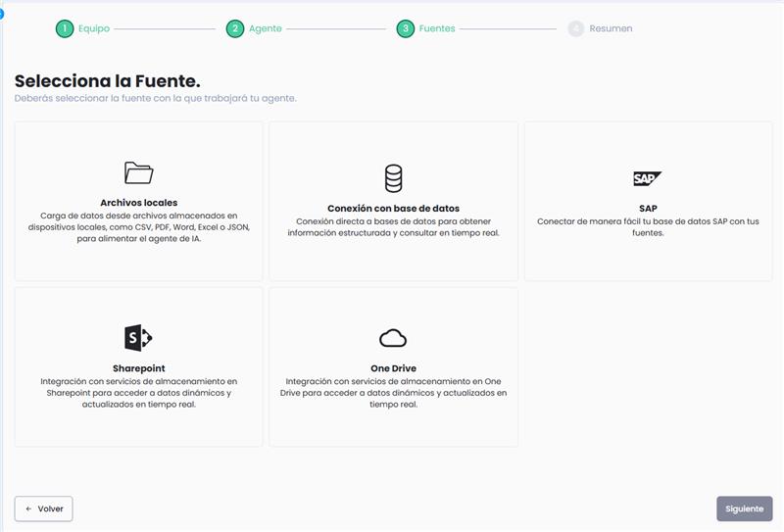Viewport: 784px width, 532px height.
Task: Click the One Drive cloud icon
Action: pos(393,339)
